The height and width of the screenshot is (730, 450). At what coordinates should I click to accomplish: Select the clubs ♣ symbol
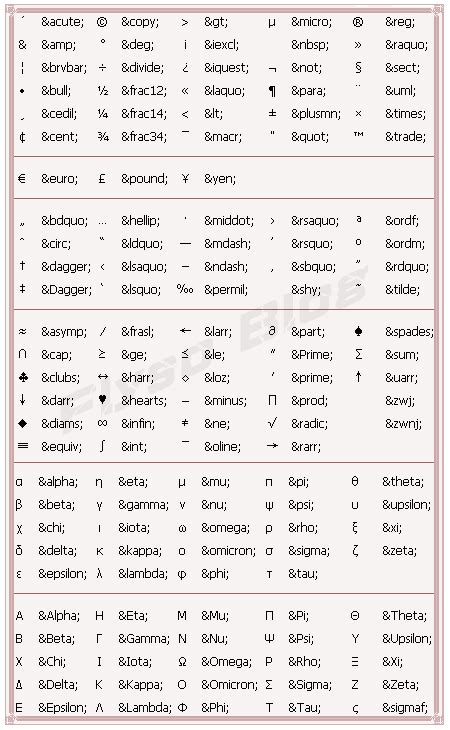point(22,378)
